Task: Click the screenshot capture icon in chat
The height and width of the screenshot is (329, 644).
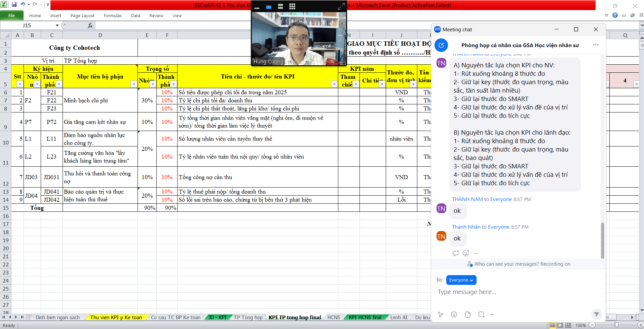Action: coord(481,315)
